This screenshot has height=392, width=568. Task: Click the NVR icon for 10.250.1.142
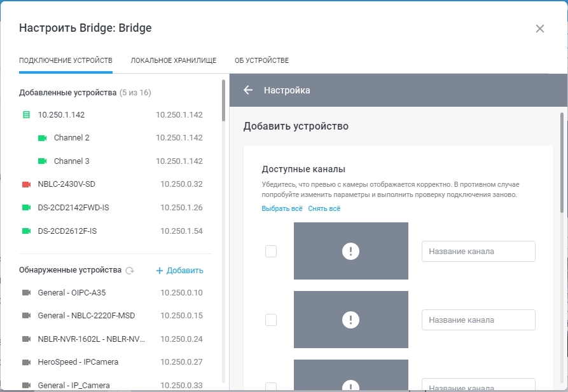[x=27, y=115]
